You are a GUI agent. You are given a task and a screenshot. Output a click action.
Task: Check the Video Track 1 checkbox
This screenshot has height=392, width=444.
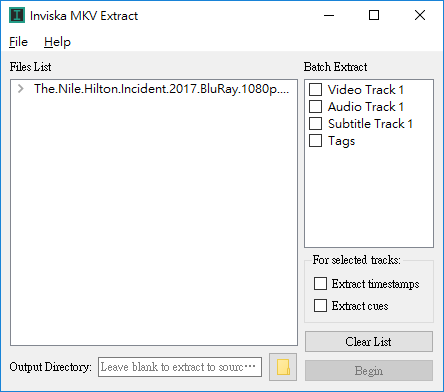[315, 89]
